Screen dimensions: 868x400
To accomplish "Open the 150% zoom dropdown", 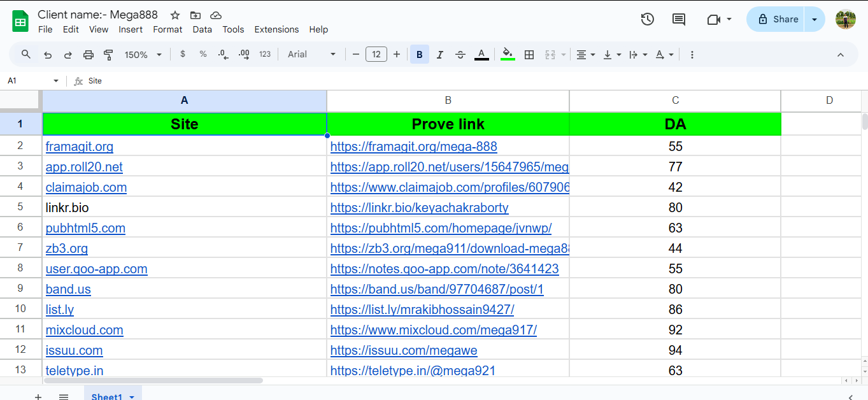I will [x=143, y=55].
